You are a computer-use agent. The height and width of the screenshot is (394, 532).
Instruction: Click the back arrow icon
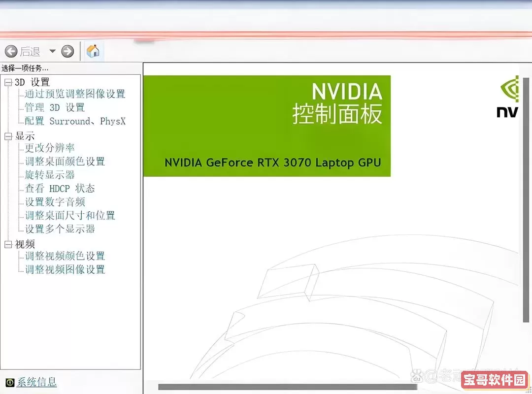11,52
